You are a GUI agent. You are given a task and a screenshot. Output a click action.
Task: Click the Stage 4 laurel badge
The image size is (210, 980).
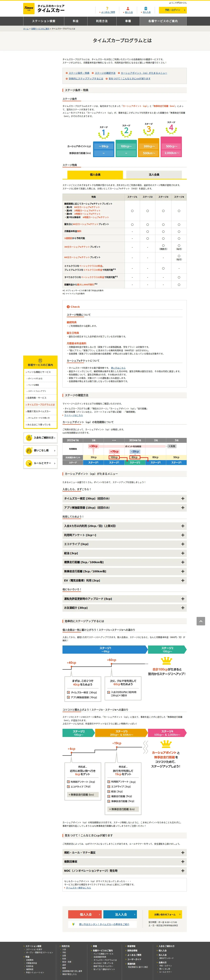point(171,128)
